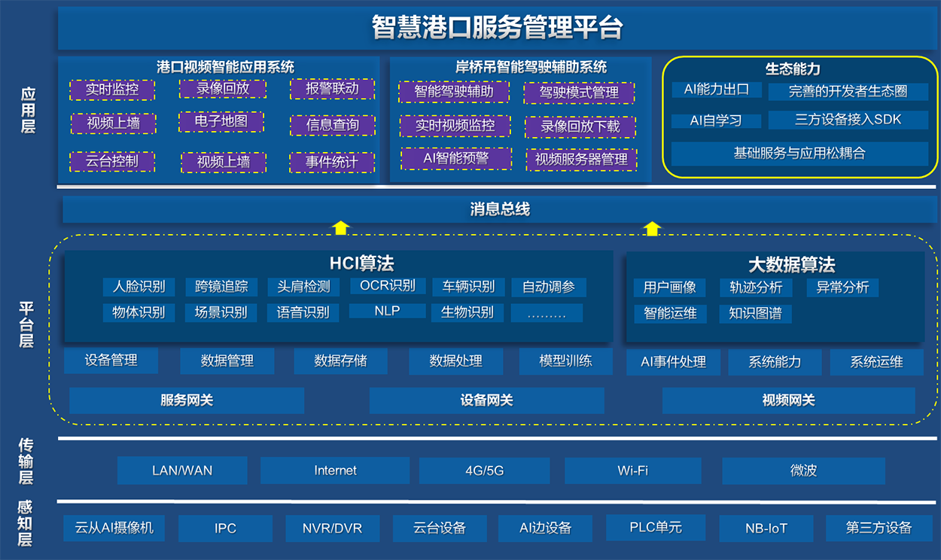Click the 大数据算法 heading
This screenshot has width=941, height=560.
791,265
